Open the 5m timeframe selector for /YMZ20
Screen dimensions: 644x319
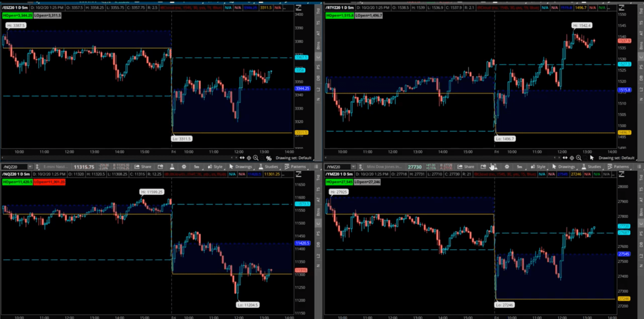click(x=520, y=167)
